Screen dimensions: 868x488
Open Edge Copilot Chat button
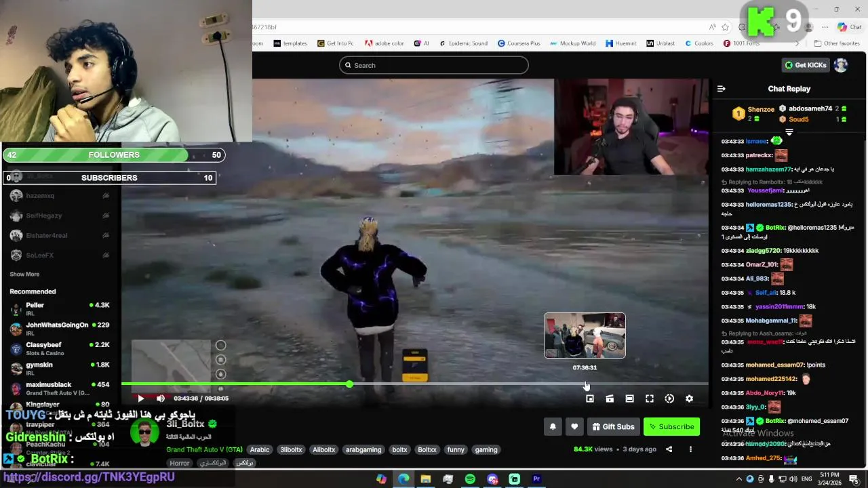click(850, 27)
